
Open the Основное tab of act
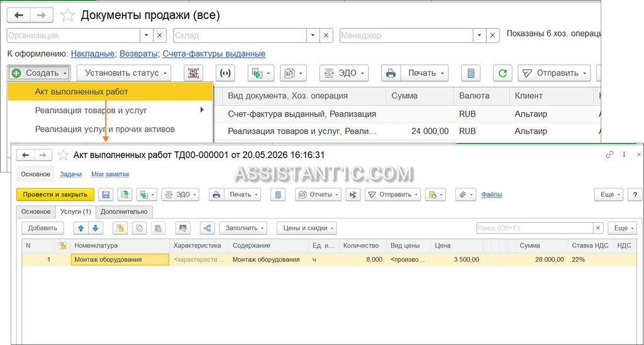(x=36, y=212)
